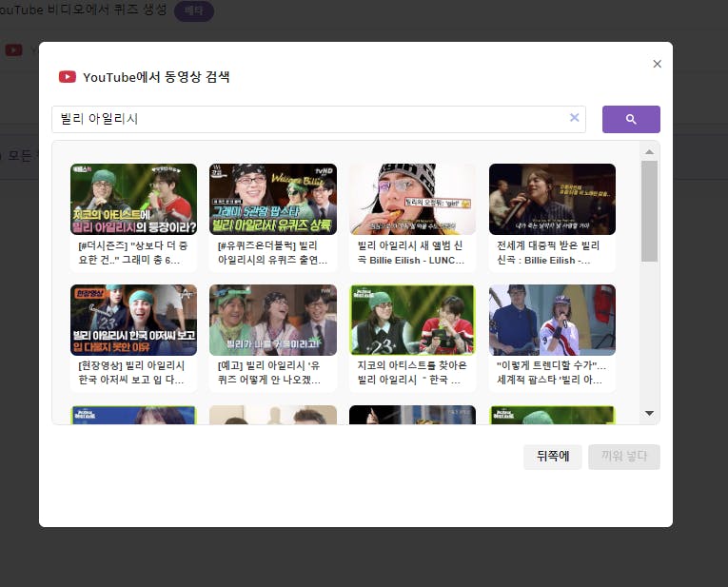Pick the 전세계 대중픽 신곡 video thumbnail
Image resolution: width=728 pixels, height=587 pixels.
[552, 199]
